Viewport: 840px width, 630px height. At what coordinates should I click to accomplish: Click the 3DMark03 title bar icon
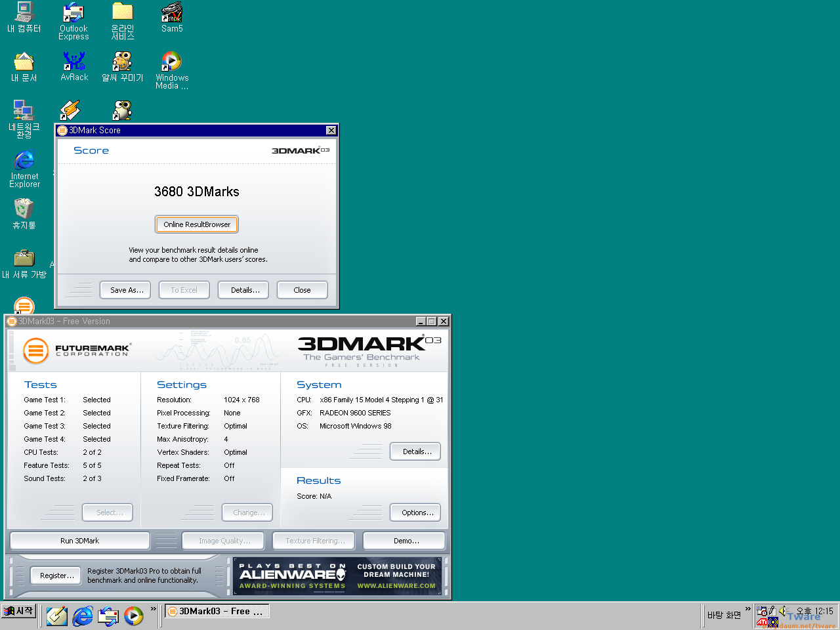click(x=12, y=321)
